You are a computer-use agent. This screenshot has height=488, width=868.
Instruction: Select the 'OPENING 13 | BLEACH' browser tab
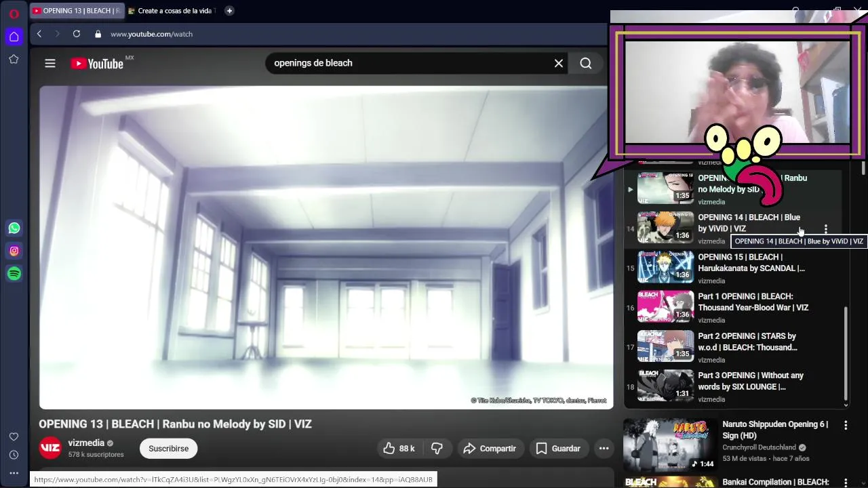click(76, 11)
